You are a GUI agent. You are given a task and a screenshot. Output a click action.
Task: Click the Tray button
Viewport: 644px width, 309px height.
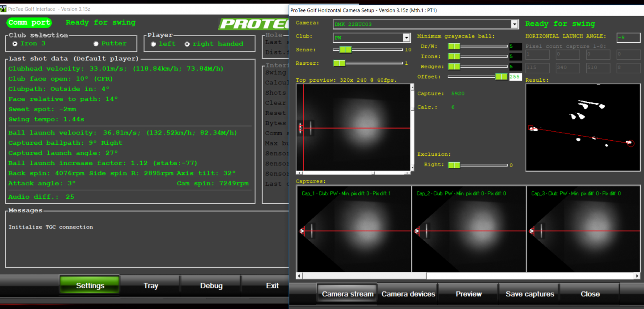tap(151, 286)
